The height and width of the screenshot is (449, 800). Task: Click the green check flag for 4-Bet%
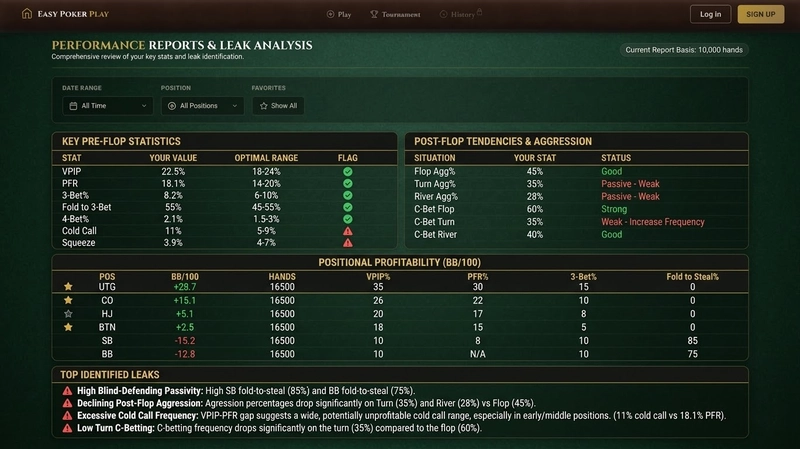click(347, 219)
